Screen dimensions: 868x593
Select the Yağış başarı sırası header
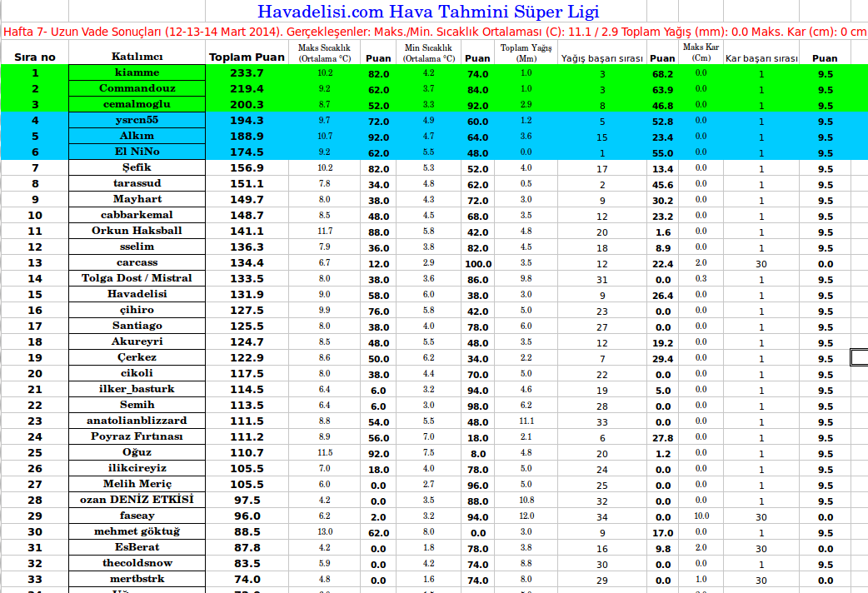point(602,58)
